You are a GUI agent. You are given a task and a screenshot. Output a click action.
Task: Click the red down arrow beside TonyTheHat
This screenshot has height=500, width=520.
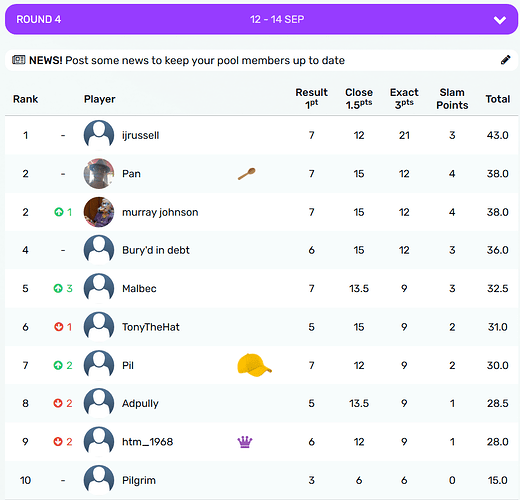pos(59,327)
